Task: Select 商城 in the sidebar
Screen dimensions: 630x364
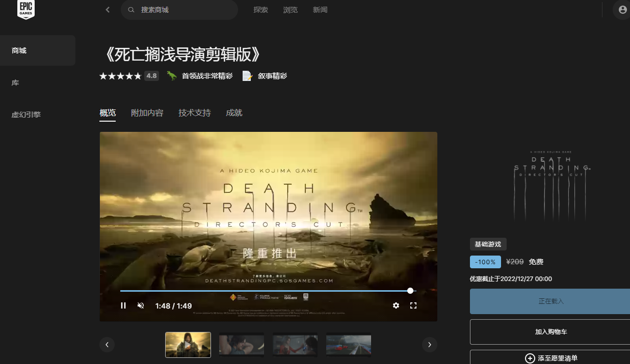Action: 38,50
